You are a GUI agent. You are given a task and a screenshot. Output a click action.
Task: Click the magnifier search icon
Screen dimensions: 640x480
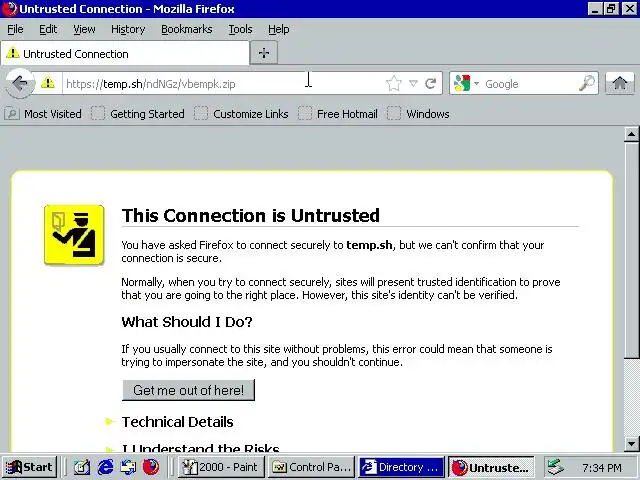(x=587, y=83)
